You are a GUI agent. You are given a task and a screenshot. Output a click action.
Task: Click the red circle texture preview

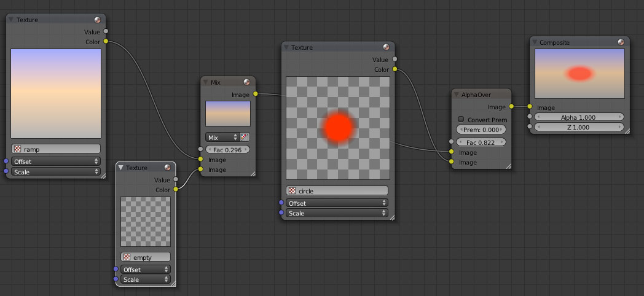pyautogui.click(x=338, y=128)
